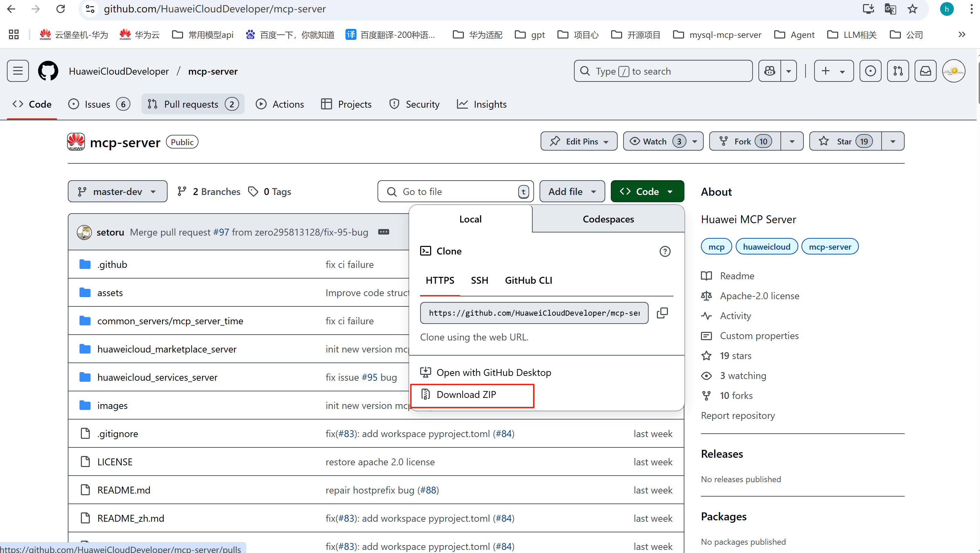Show commit message details ellipsis button
980x553 pixels.
click(383, 232)
